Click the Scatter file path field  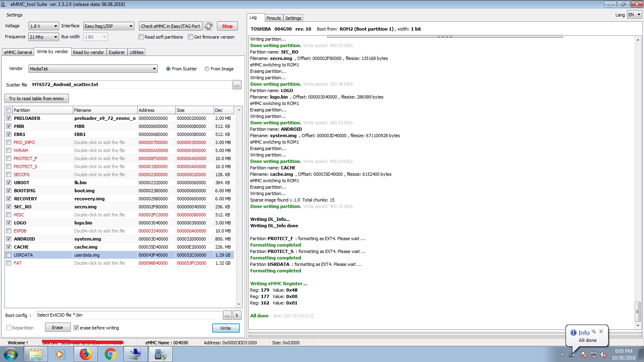[131, 85]
